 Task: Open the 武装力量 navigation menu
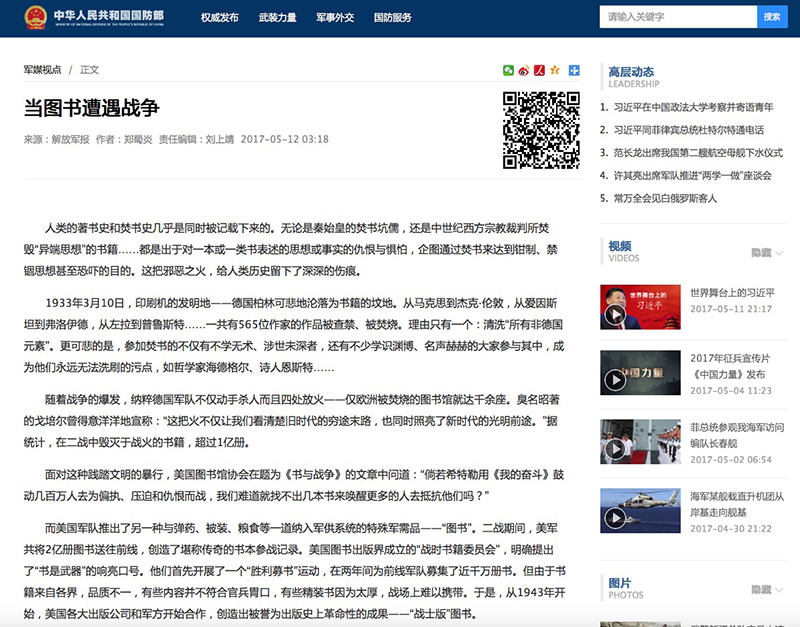[277, 18]
